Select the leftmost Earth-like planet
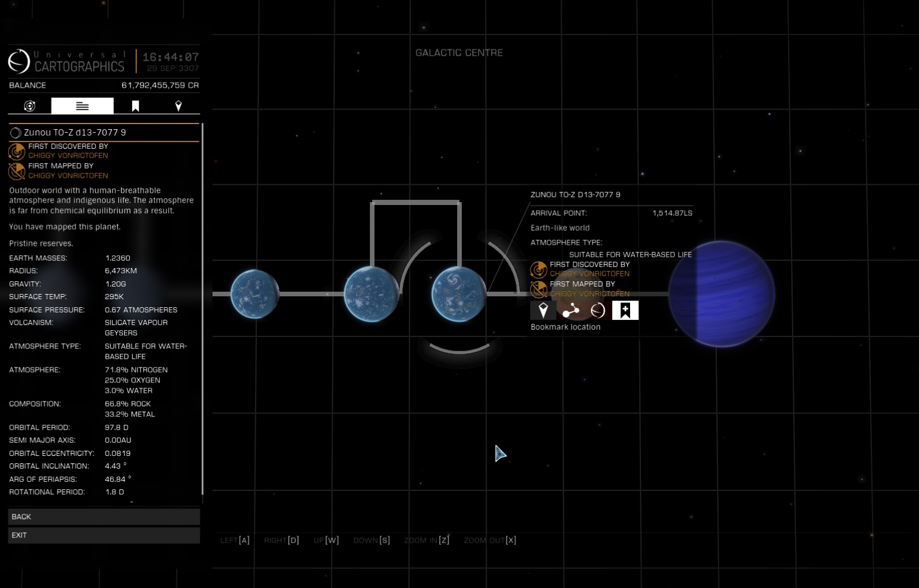Screen dimensions: 919x588 (254, 294)
